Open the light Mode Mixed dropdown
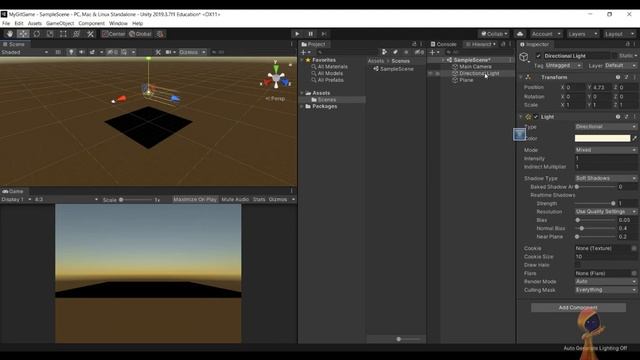This screenshot has width=640, height=360. point(606,150)
